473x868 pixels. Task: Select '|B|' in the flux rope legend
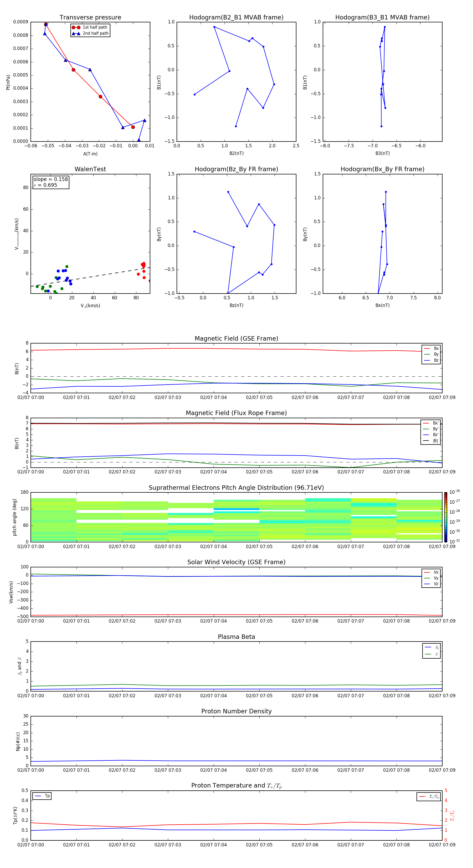pyautogui.click(x=431, y=441)
